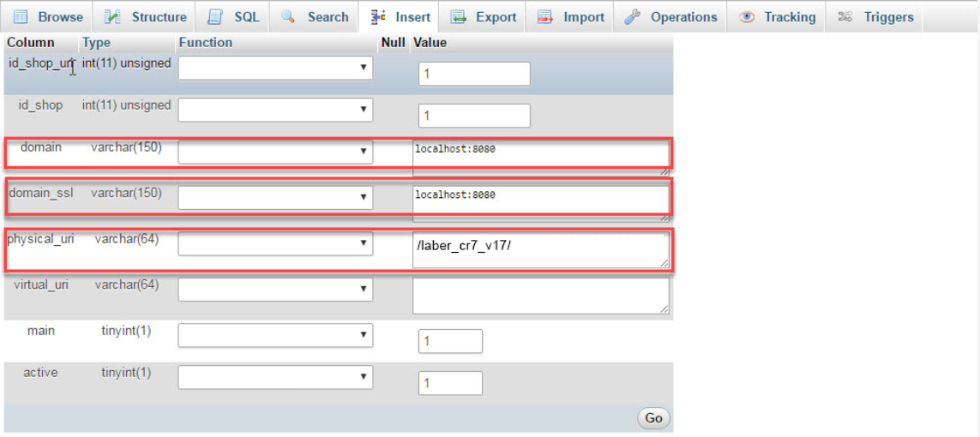Click the id_shop_url value field

point(474,74)
